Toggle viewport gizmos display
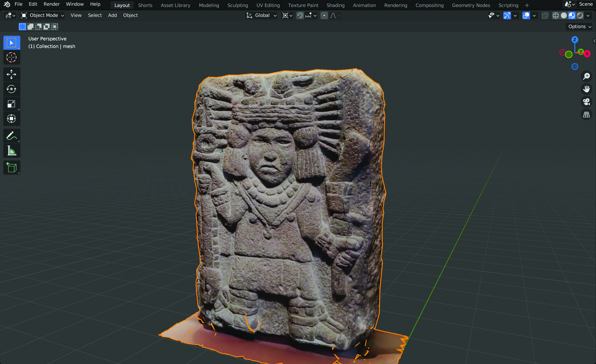Viewport: 596px width, 364px height. click(507, 15)
